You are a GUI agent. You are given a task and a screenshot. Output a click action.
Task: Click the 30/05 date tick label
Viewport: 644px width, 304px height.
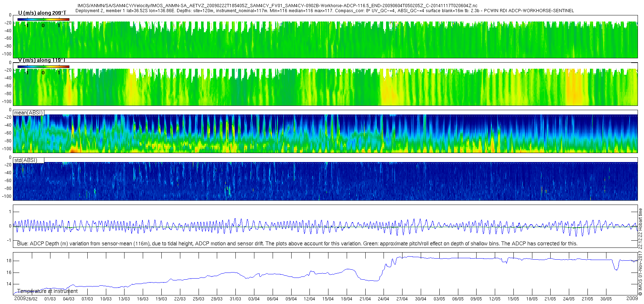coord(606,299)
